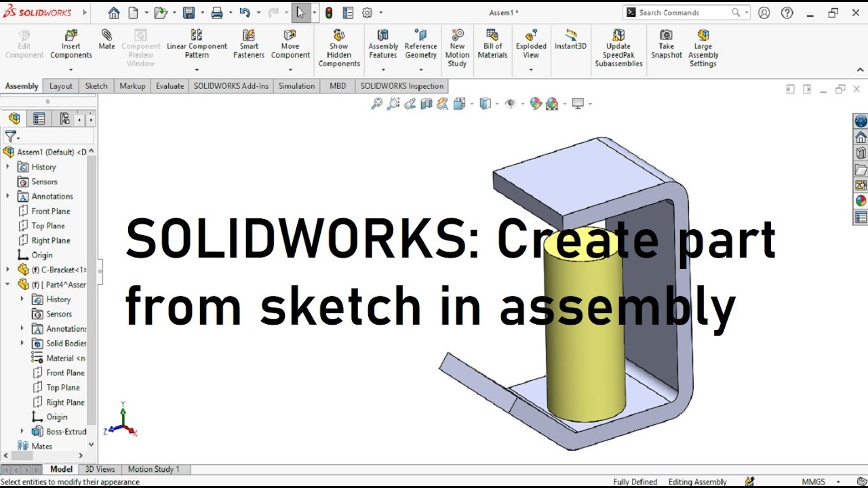Toggle Instant3D mode

click(570, 39)
